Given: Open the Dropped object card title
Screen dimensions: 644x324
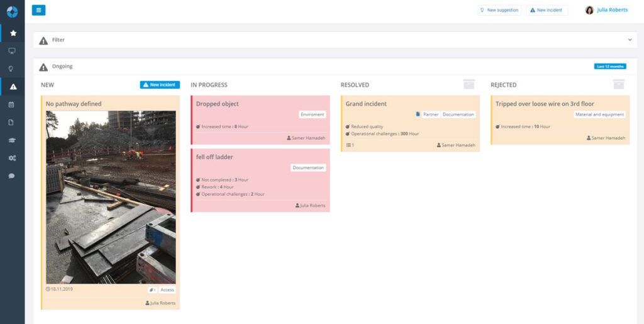Looking at the screenshot, I should tap(217, 104).
